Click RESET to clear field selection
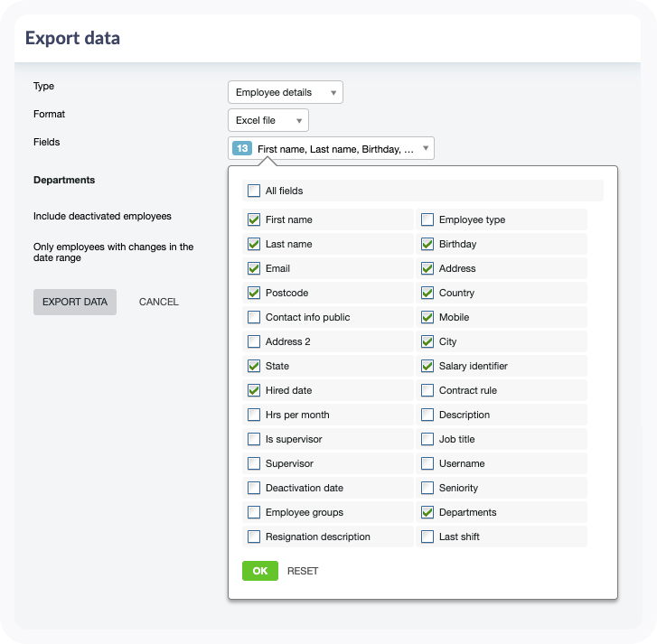The width and height of the screenshot is (657, 644). [x=303, y=571]
